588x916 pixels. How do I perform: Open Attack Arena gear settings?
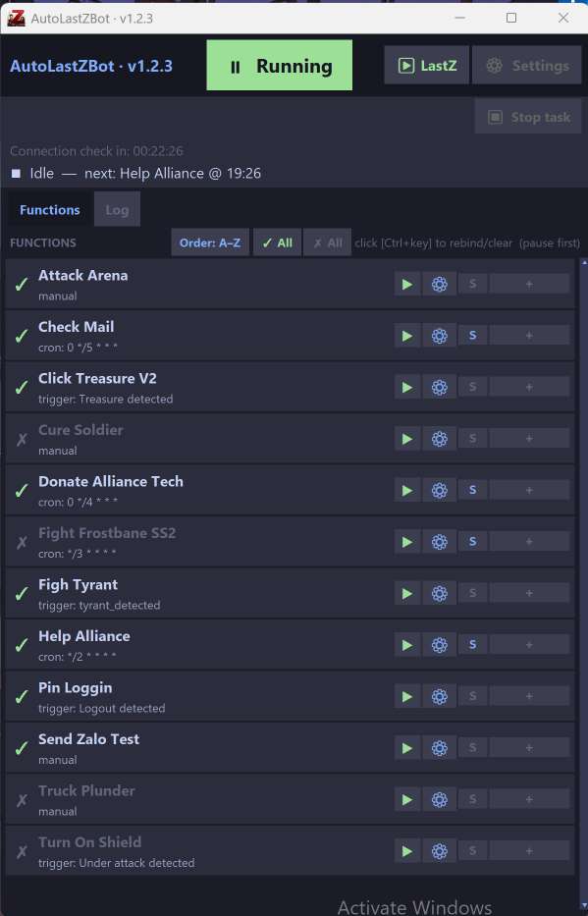tap(439, 285)
